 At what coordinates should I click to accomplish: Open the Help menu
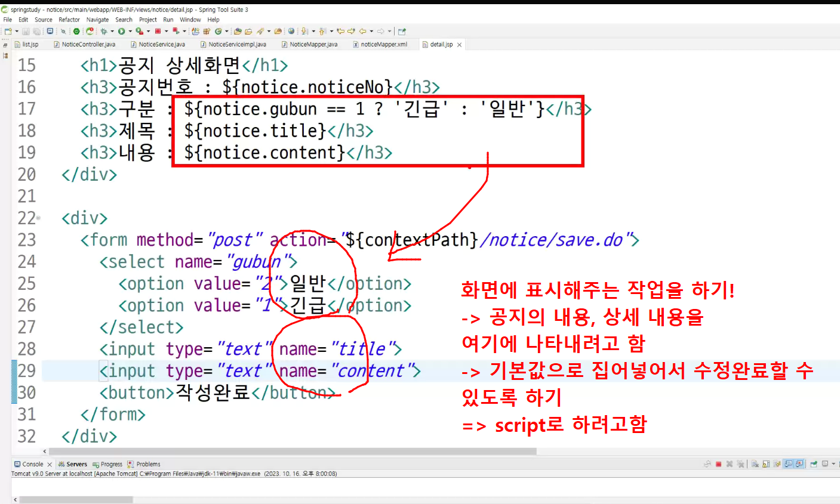(214, 20)
